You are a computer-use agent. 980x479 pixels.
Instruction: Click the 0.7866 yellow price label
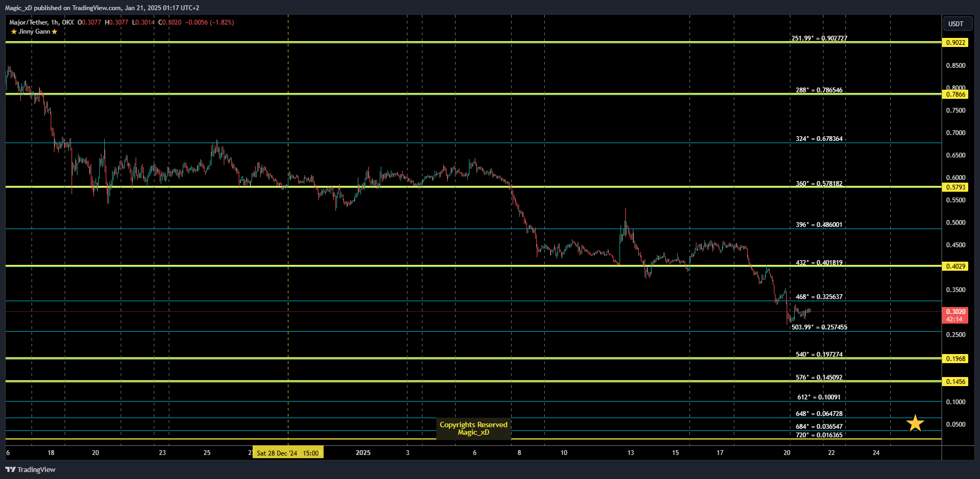[955, 95]
